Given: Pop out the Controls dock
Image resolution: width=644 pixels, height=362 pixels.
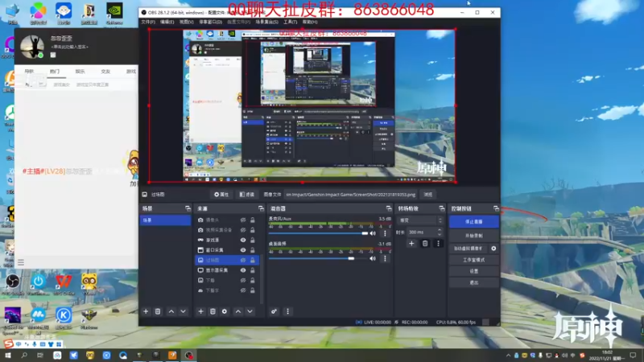Looking at the screenshot, I should pos(496,208).
